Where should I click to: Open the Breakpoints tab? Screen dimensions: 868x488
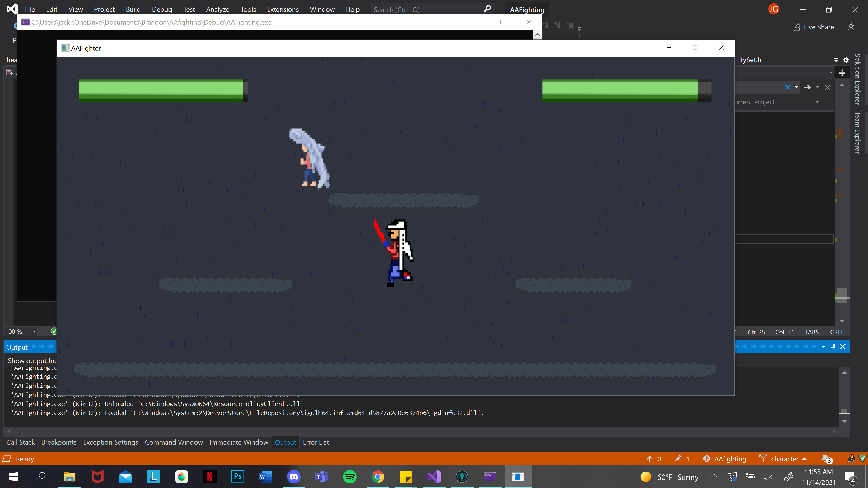[59, 442]
